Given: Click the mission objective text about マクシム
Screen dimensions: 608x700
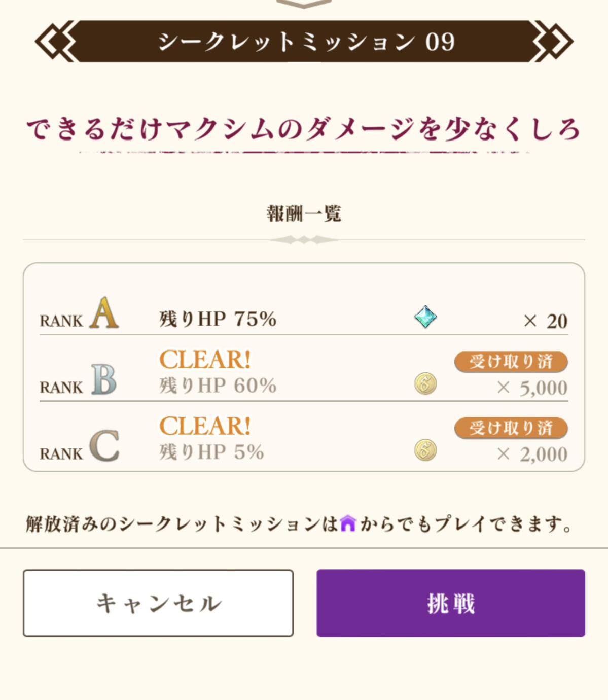Looking at the screenshot, I should point(303,129).
